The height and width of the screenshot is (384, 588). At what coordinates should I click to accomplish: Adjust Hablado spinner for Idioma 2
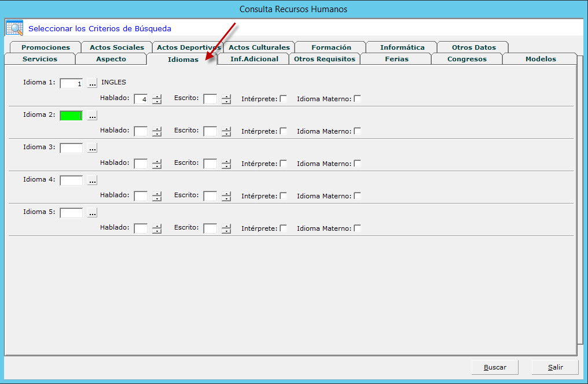point(157,131)
